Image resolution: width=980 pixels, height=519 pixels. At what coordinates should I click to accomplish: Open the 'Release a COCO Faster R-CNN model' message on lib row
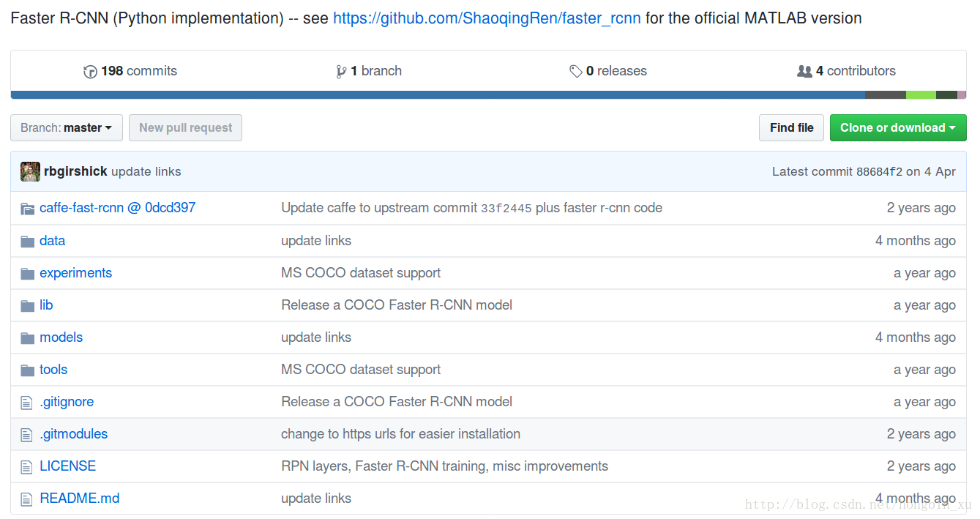pyautogui.click(x=397, y=305)
